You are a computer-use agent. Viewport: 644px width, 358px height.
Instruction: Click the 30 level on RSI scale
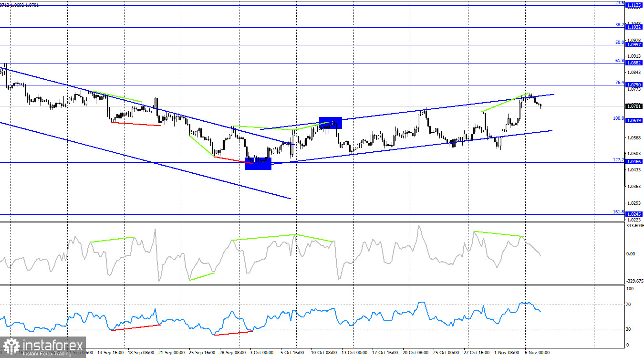point(629,329)
